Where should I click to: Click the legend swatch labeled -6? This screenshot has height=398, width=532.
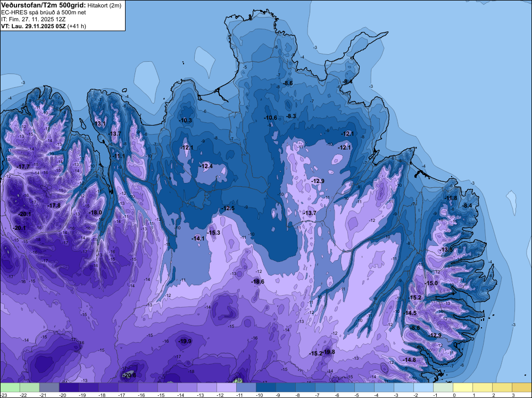coord(344,387)
